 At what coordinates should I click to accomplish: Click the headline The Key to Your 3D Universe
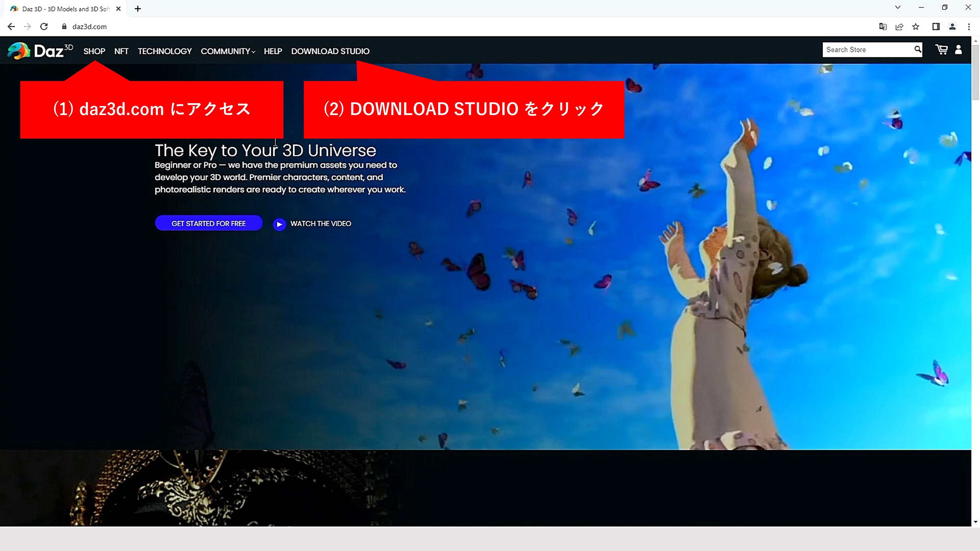point(265,151)
